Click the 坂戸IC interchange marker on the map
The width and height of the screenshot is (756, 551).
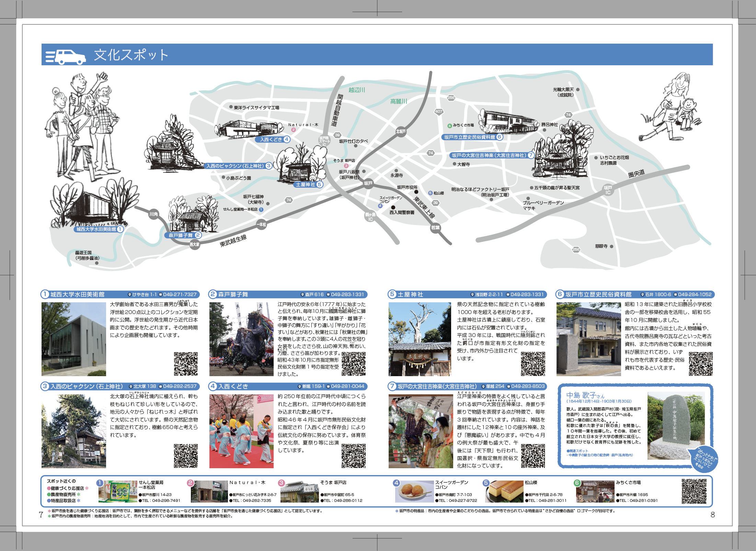pos(608,190)
